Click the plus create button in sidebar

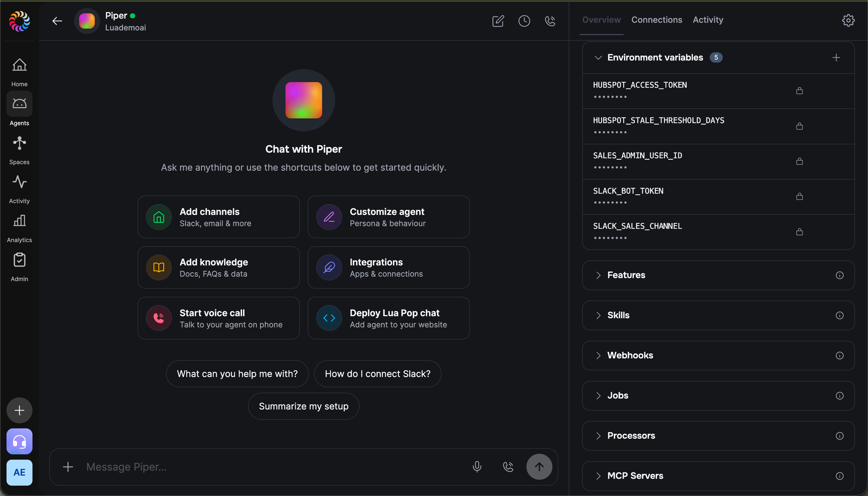pos(20,410)
